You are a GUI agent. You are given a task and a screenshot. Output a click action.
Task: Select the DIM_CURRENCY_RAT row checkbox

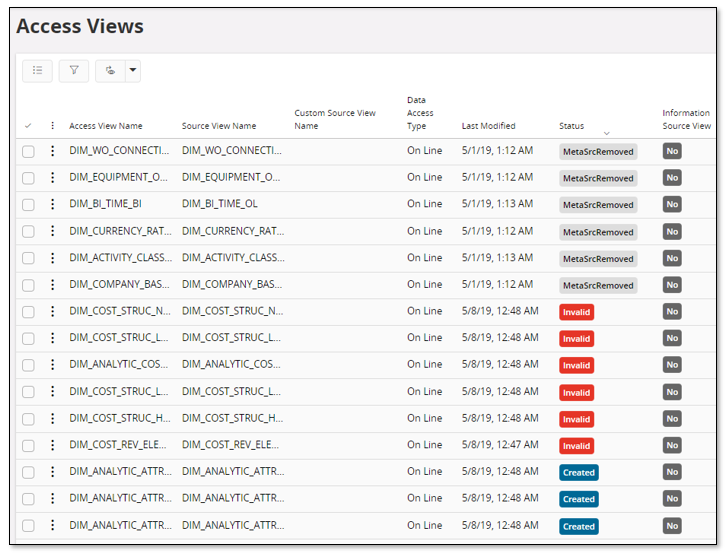[28, 231]
